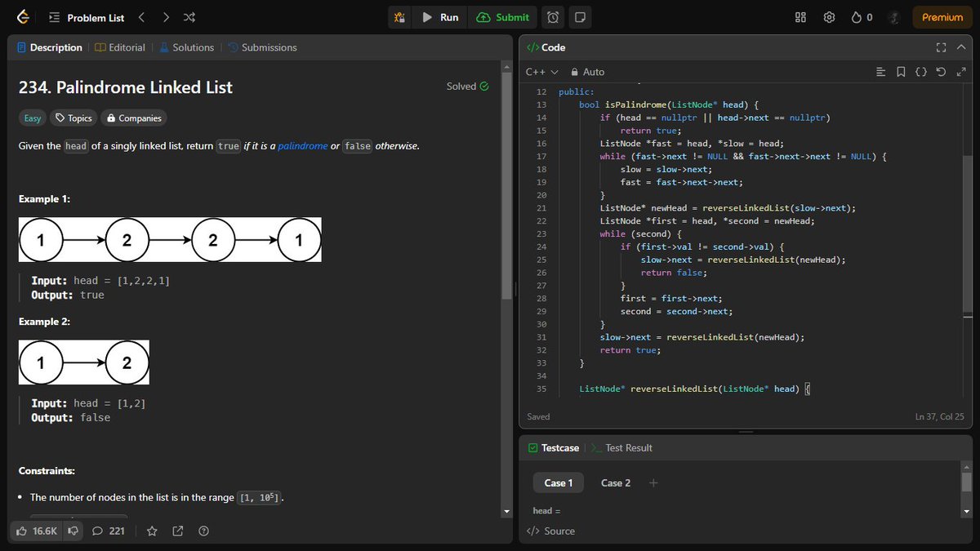Maximize the Code panel fullscreen icon
Screen dimensions: 980x551
point(941,47)
